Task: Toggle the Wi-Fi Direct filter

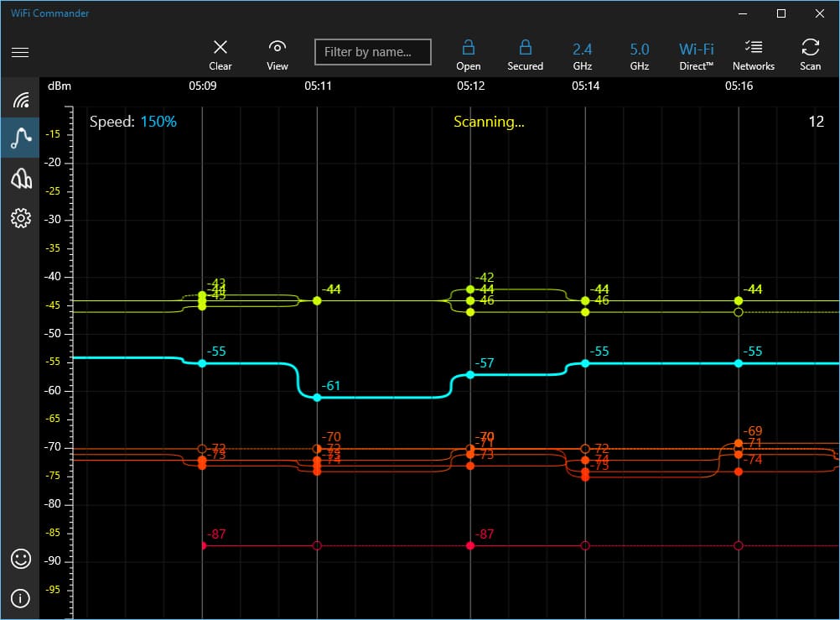Action: click(x=697, y=54)
